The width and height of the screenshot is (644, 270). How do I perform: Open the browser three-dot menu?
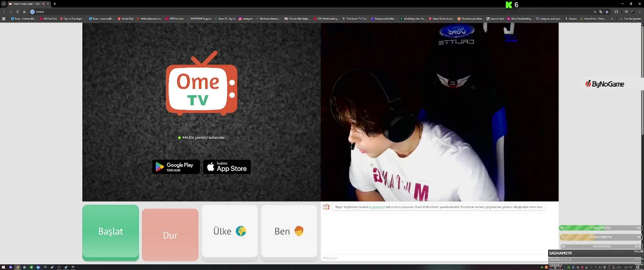click(x=640, y=12)
